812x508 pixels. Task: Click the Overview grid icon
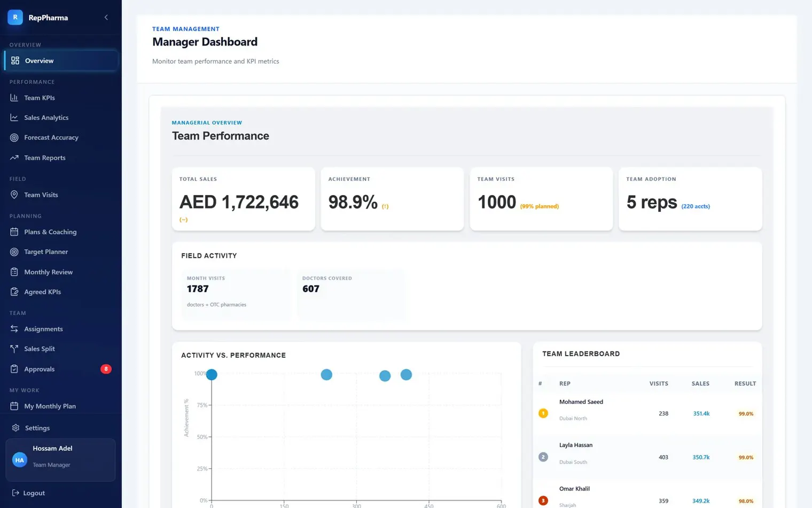(x=15, y=60)
